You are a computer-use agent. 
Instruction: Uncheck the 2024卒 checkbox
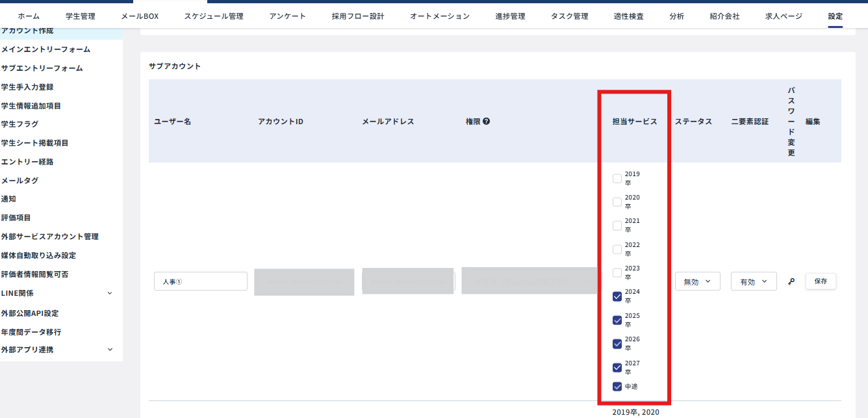click(617, 296)
